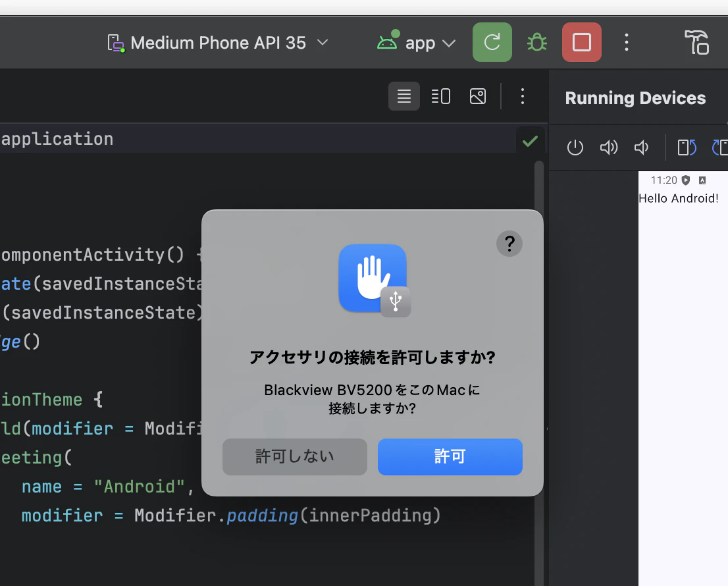
Task: Open the app run configuration dropdown
Action: tap(416, 43)
